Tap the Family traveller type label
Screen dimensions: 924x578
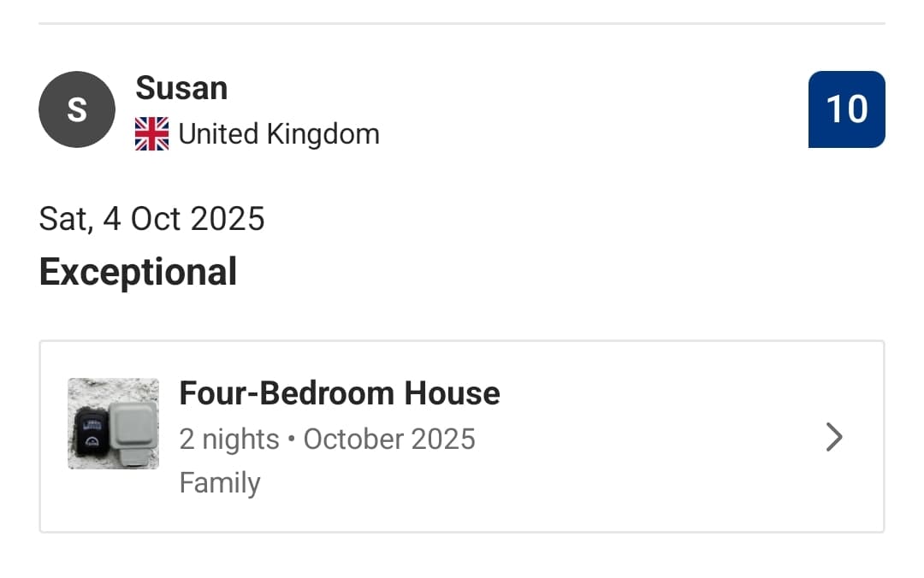coord(220,483)
